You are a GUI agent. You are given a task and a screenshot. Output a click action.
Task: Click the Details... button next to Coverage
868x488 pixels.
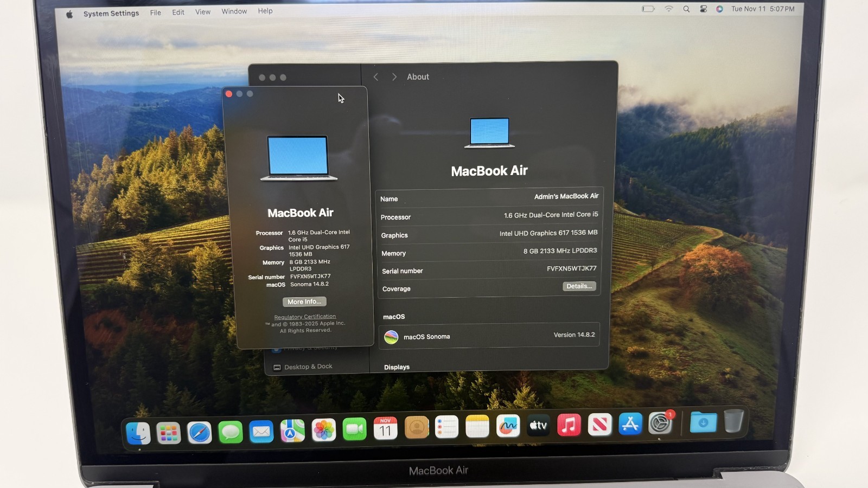click(x=579, y=286)
